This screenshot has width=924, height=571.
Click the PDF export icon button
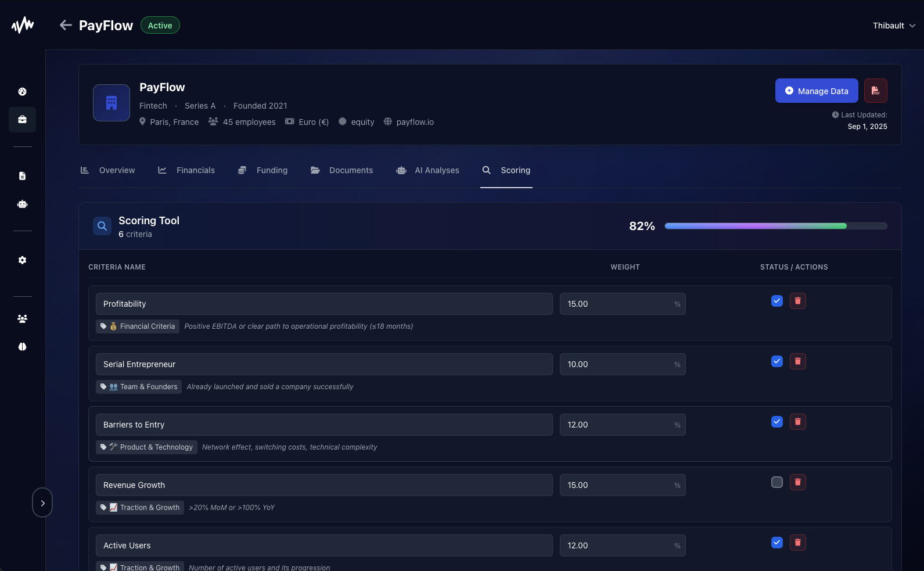tap(875, 91)
